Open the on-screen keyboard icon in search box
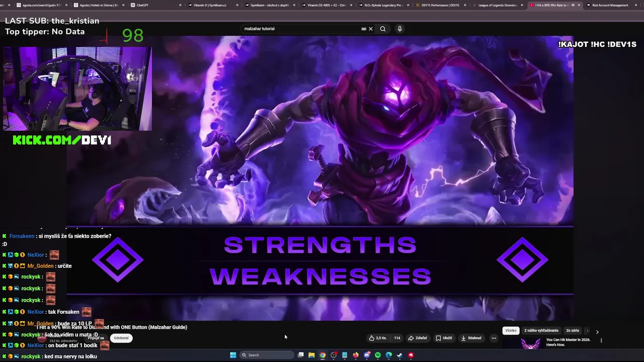The height and width of the screenshot is (362, 644). pyautogui.click(x=364, y=29)
